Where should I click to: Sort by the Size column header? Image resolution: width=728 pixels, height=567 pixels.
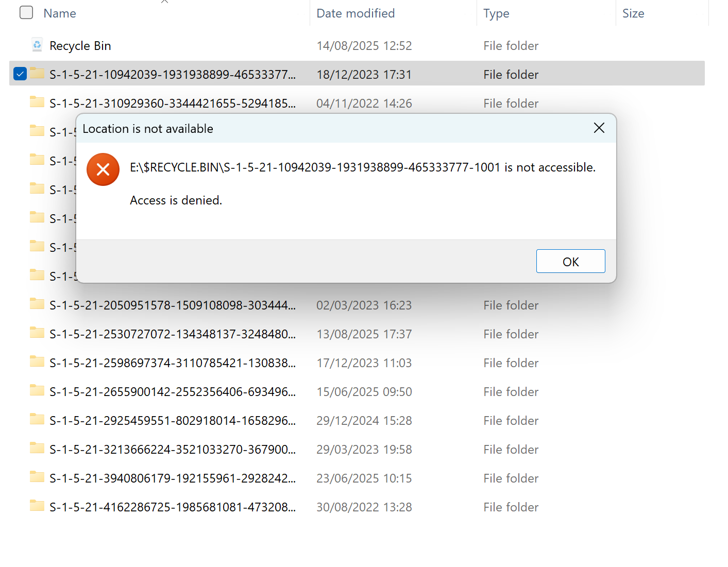pos(633,13)
